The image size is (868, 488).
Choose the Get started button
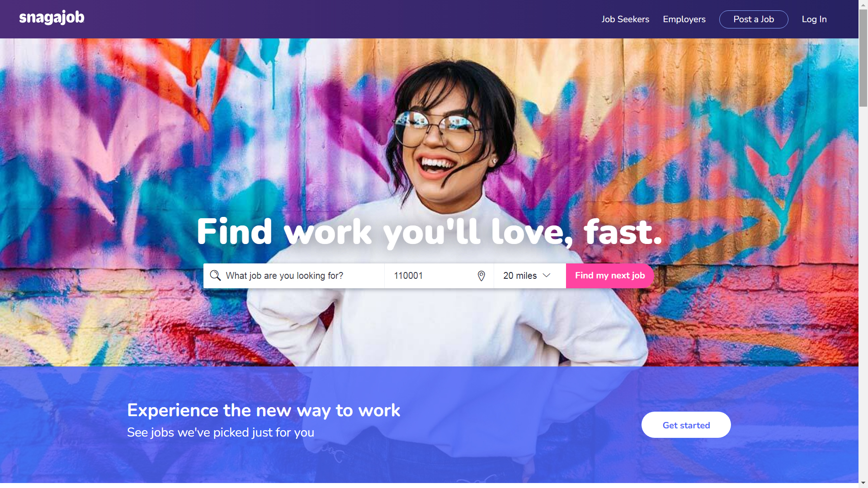click(x=686, y=425)
